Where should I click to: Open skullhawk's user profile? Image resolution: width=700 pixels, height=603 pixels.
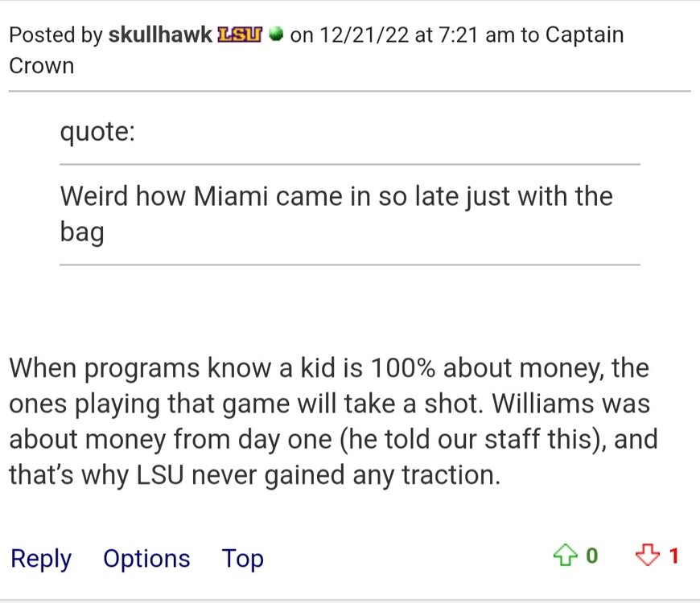click(161, 35)
